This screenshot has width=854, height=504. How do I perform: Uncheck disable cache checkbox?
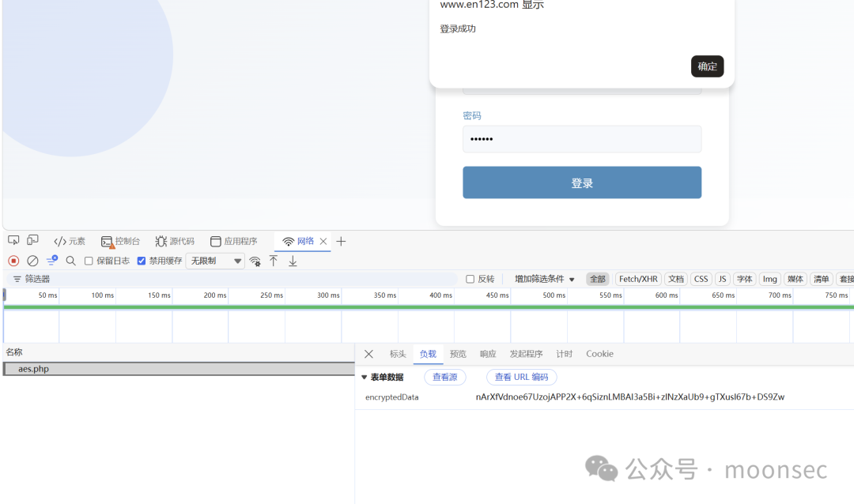pos(142,261)
